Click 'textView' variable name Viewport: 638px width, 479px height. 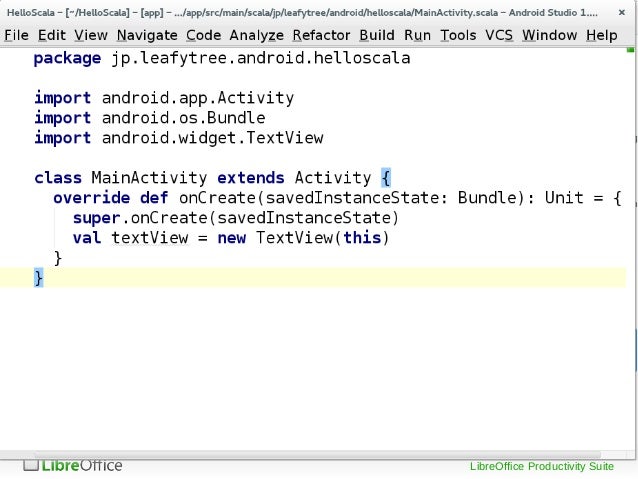(x=150, y=238)
